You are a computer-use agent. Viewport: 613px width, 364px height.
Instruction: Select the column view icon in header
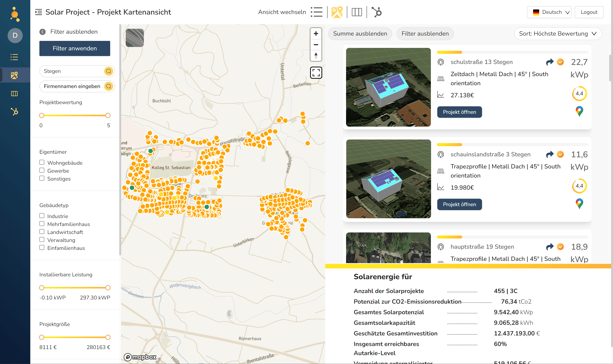tap(357, 12)
